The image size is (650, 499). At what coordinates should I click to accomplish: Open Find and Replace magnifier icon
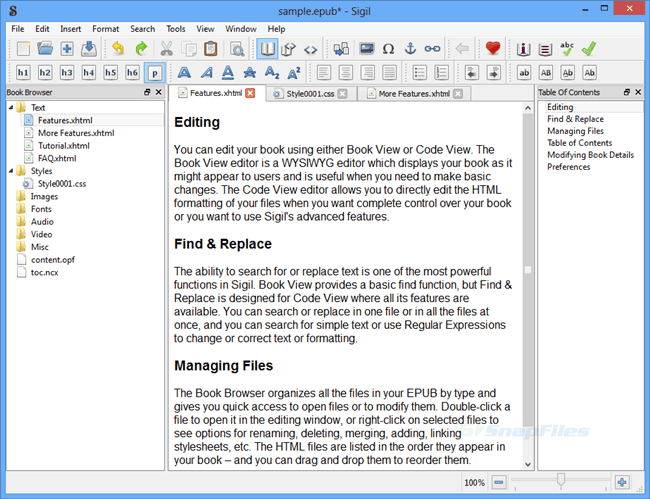[237, 49]
